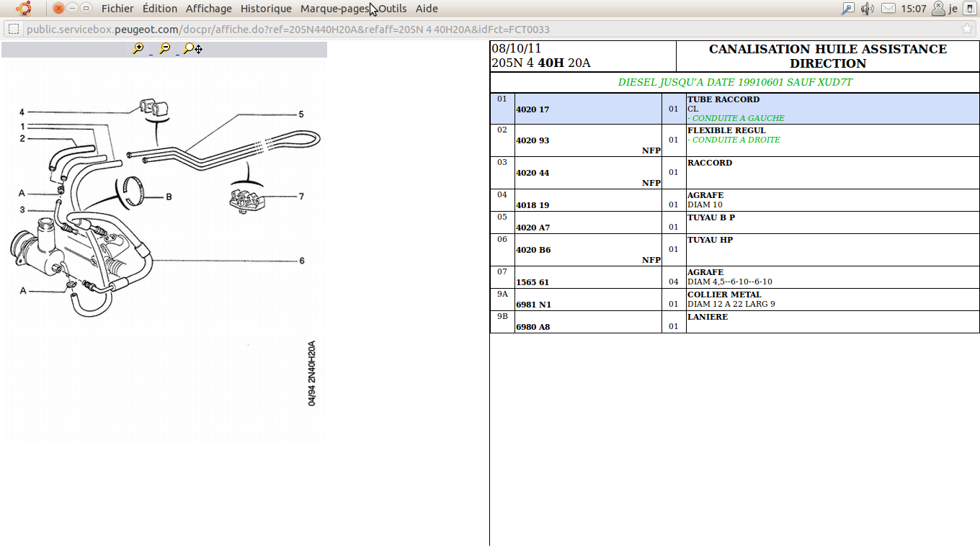This screenshot has width=980, height=553.
Task: Click the zoom in magnifier icon
Action: tap(138, 49)
